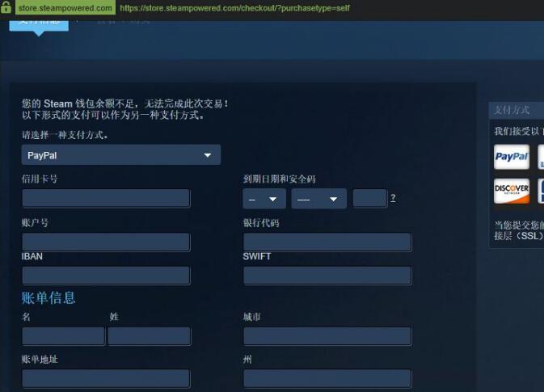Click the security code help question mark
Screen dimensions: 544x392
(x=393, y=198)
